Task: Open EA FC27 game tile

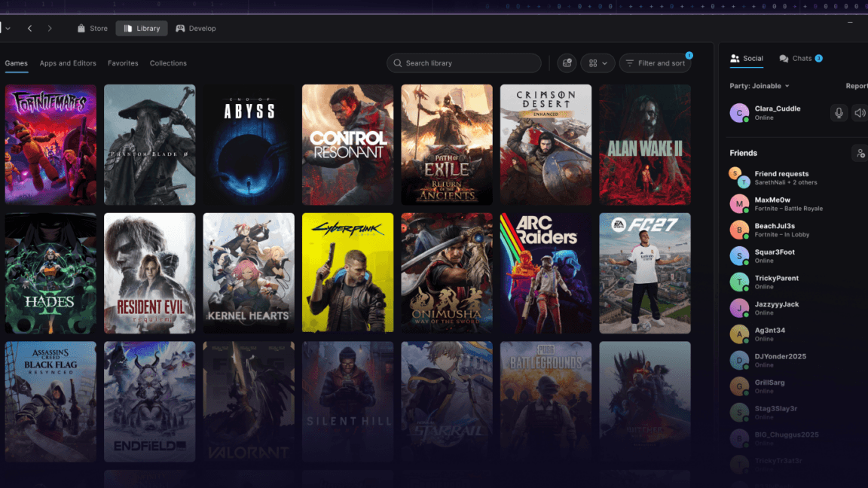Action: 645,273
